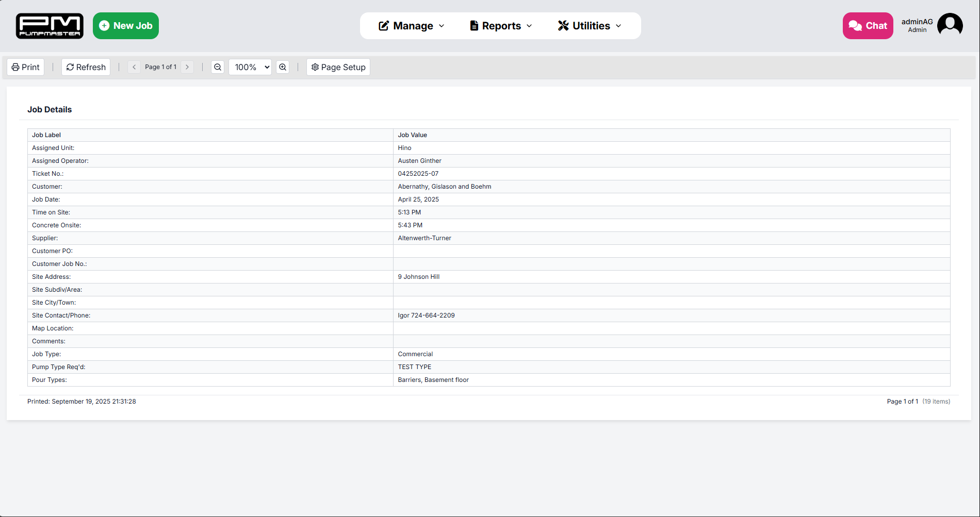This screenshot has height=517, width=980.
Task: Go to next page arrow
Action: coord(187,67)
